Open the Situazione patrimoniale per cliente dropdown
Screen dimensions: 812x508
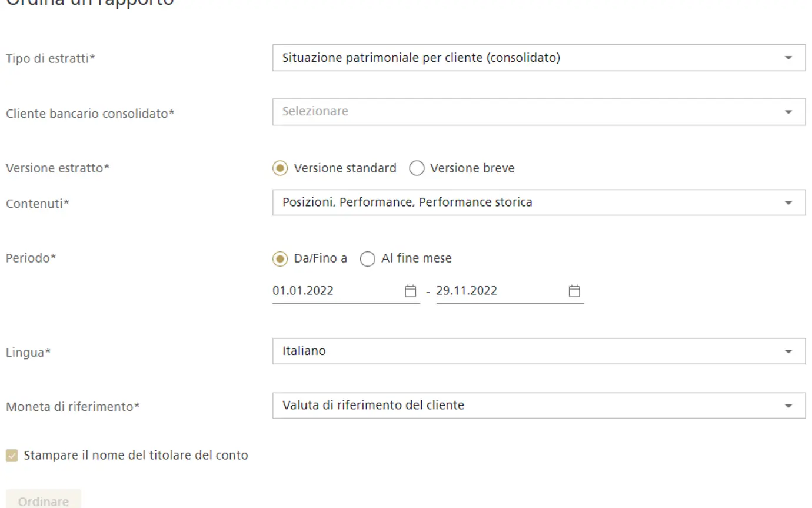[530, 58]
